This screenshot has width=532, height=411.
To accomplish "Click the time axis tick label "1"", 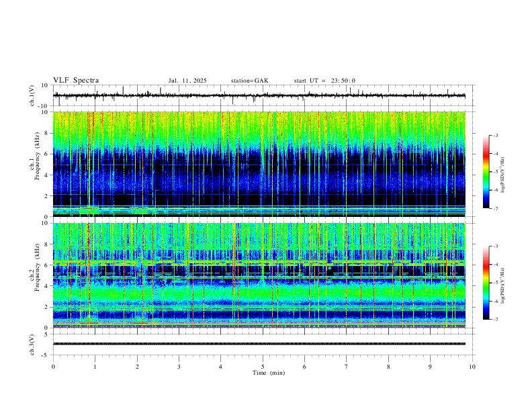I will (x=95, y=367).
